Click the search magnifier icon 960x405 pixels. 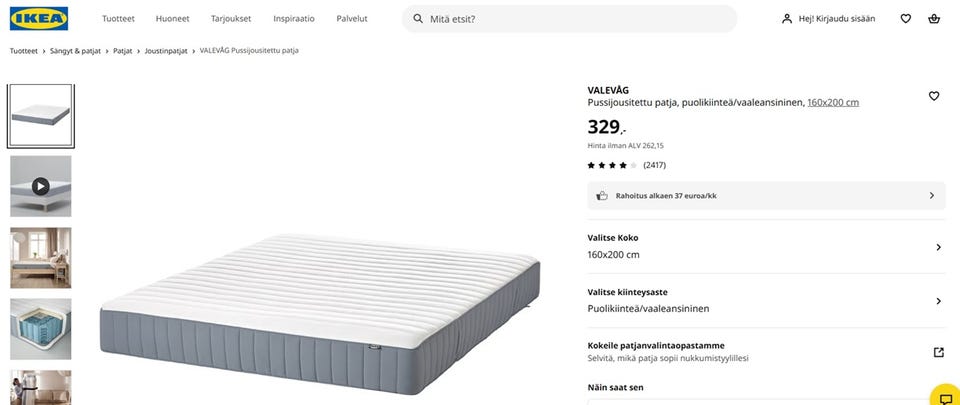419,19
